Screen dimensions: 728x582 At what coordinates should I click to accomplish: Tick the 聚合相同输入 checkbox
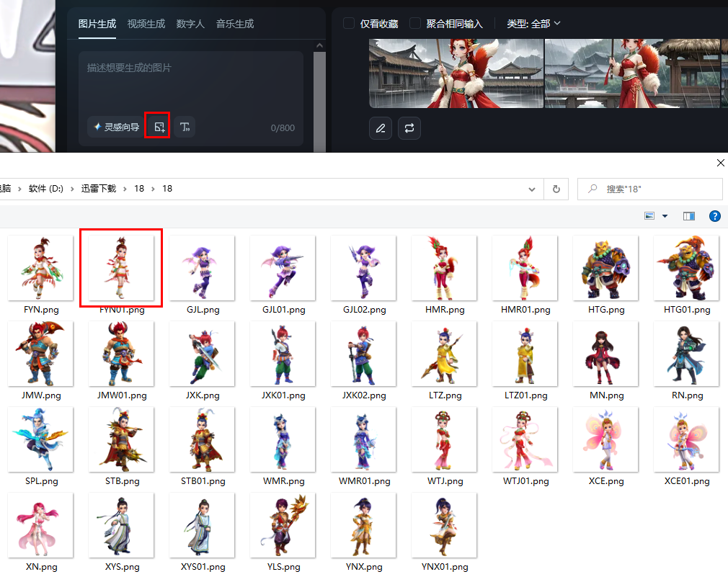[415, 23]
